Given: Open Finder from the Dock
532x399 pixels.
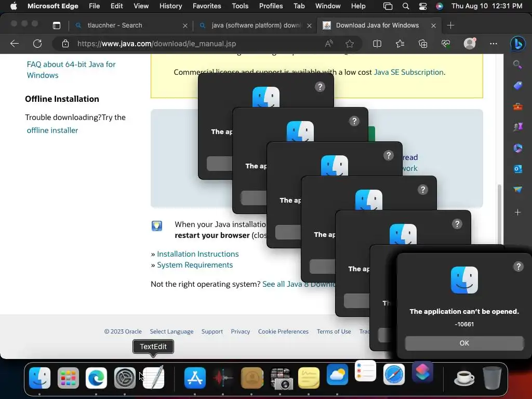Looking at the screenshot, I should coord(39,378).
